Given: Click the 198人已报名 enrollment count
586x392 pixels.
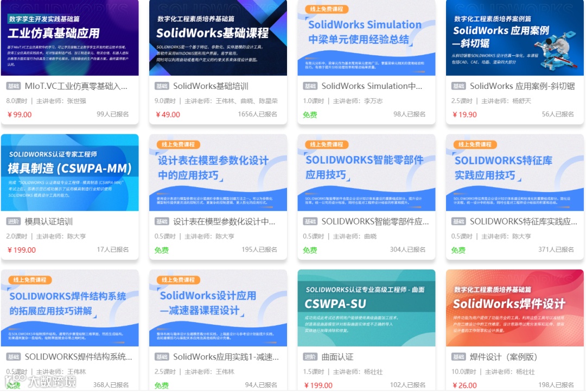Looking at the screenshot, I should [x=556, y=385].
